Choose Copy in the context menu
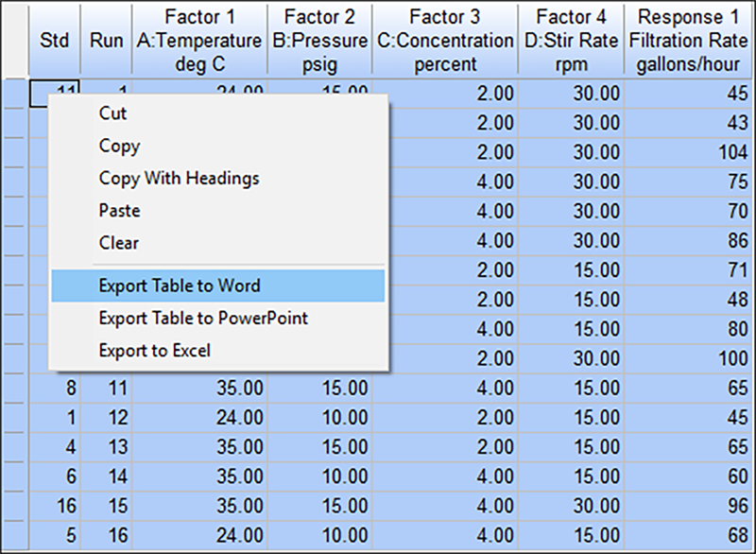This screenshot has width=756, height=554. click(x=218, y=146)
